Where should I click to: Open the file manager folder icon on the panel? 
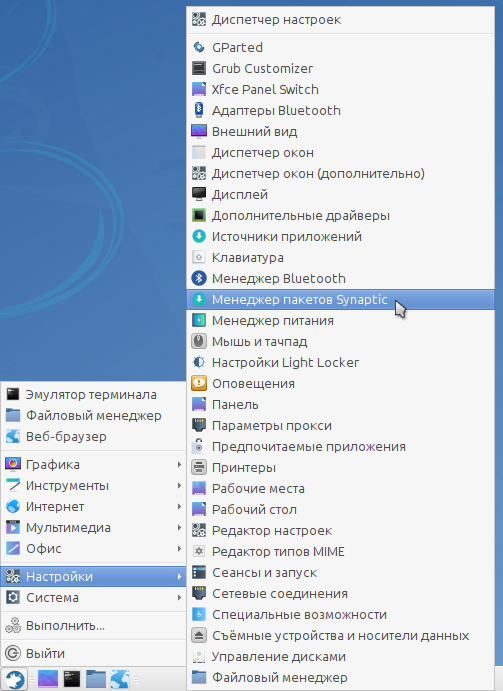[96, 679]
